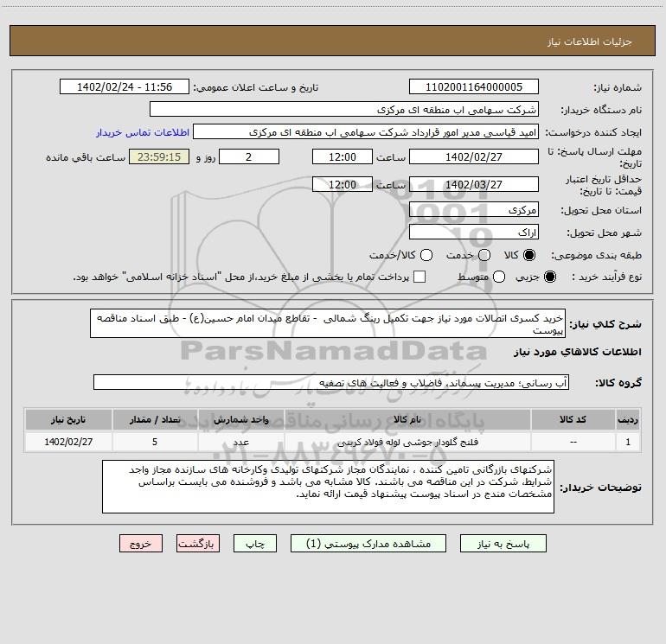666x644 pixels.
Task: Click the announcement date field 1402/02/24 - 11:56
Action: [125, 86]
